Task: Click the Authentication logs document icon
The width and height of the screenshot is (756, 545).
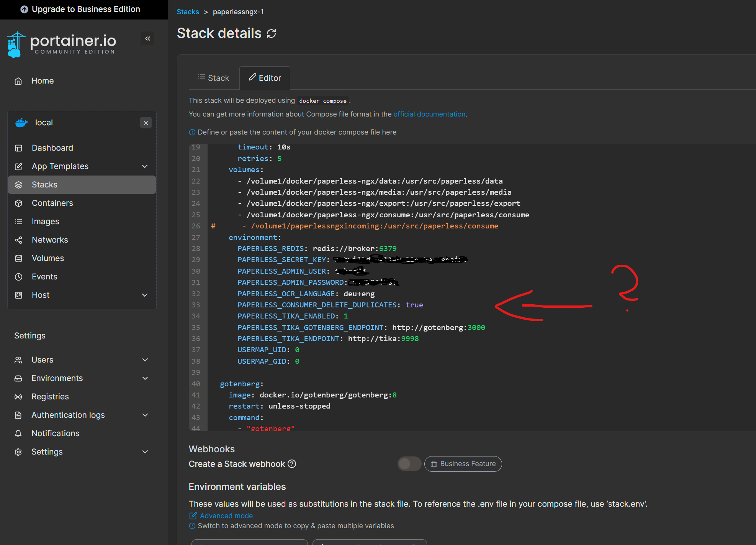Action: point(18,415)
